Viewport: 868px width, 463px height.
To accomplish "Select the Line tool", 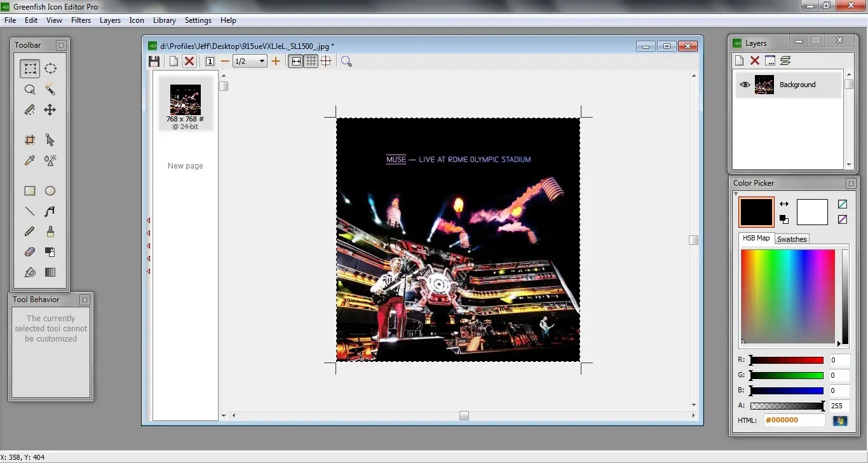I will point(30,211).
